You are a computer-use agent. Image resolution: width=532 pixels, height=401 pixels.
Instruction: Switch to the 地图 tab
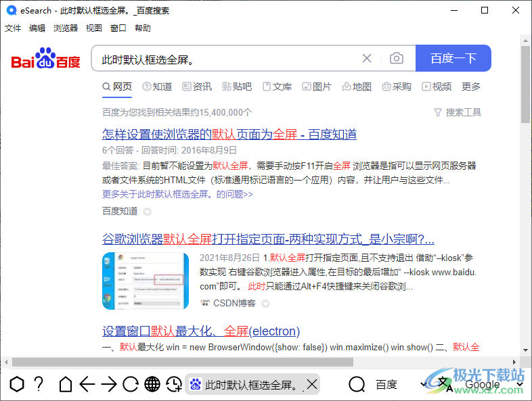click(x=357, y=87)
